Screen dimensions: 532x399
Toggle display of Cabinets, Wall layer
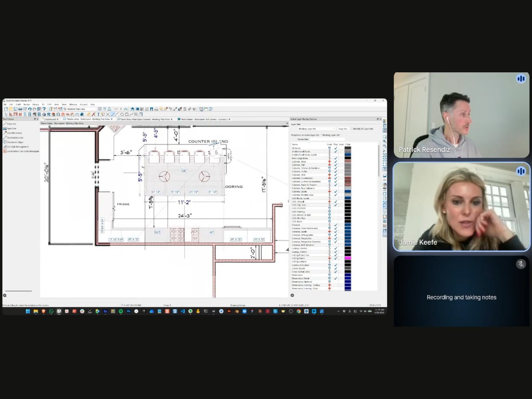(x=336, y=175)
